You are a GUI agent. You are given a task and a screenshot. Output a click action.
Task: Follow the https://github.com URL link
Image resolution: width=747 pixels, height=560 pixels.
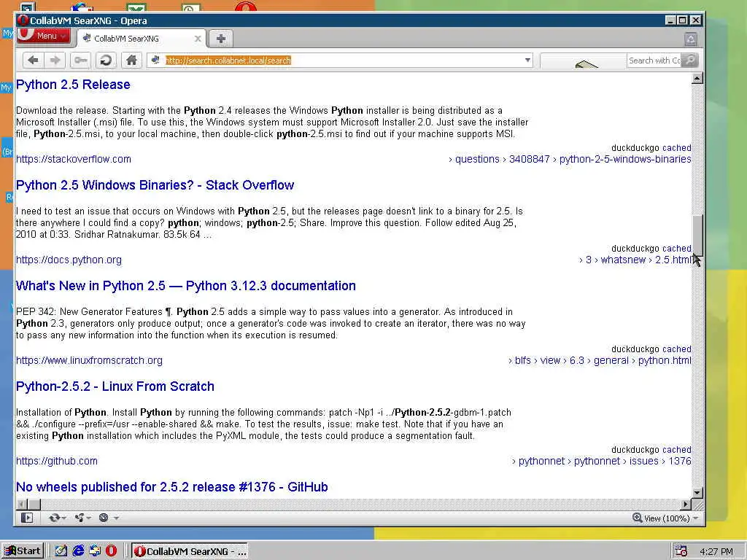coord(57,461)
